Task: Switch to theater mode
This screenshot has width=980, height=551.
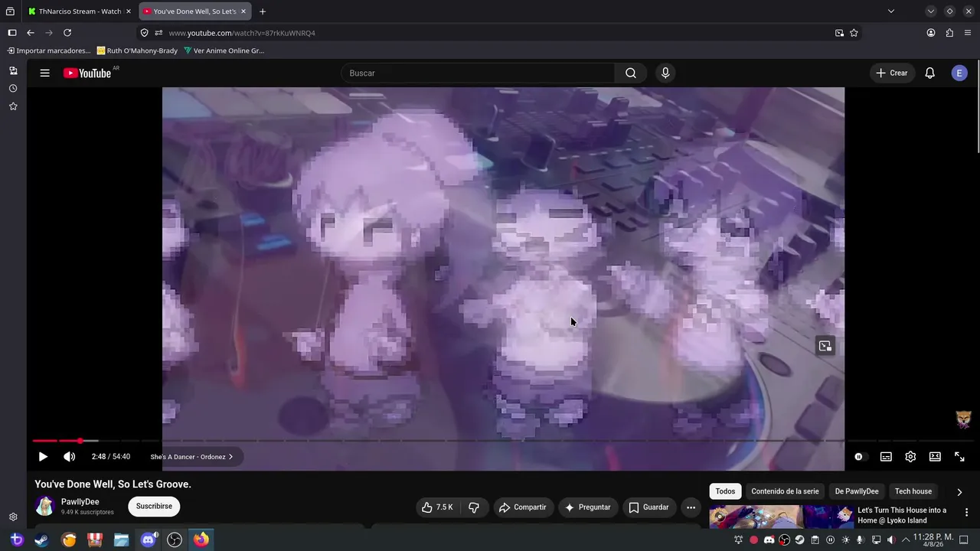Action: tap(935, 457)
